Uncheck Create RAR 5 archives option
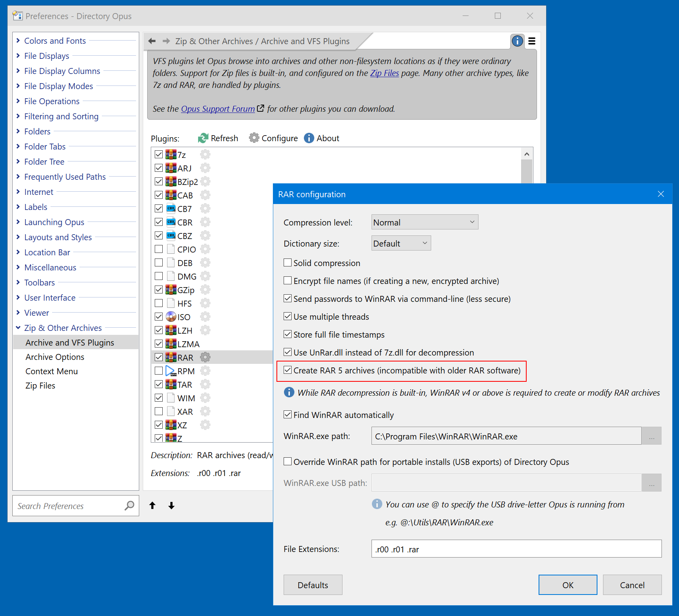This screenshot has width=679, height=616. 288,370
